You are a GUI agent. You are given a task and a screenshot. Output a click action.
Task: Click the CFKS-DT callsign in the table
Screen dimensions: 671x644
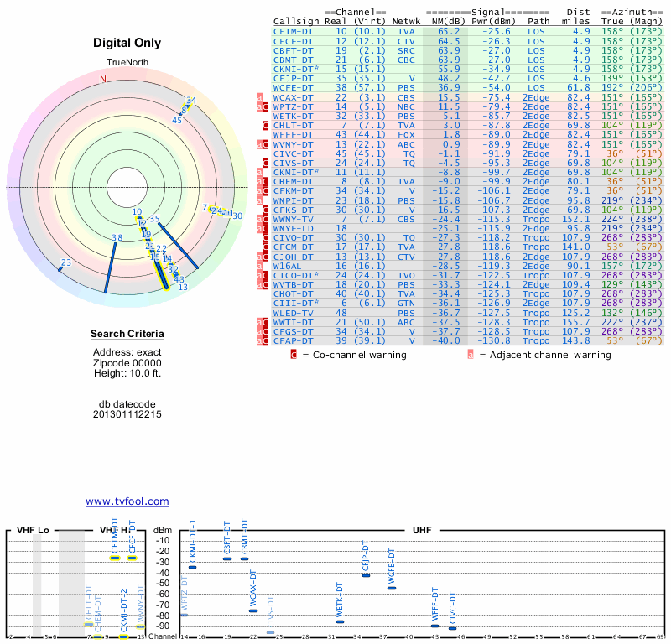293,210
